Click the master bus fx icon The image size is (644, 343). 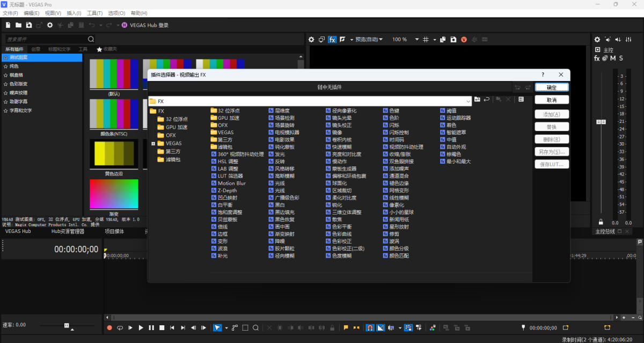(x=597, y=58)
